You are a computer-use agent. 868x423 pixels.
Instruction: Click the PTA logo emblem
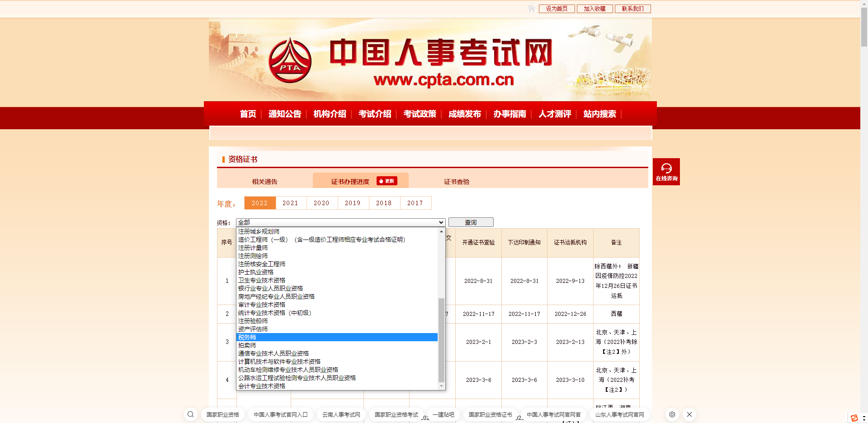[290, 61]
